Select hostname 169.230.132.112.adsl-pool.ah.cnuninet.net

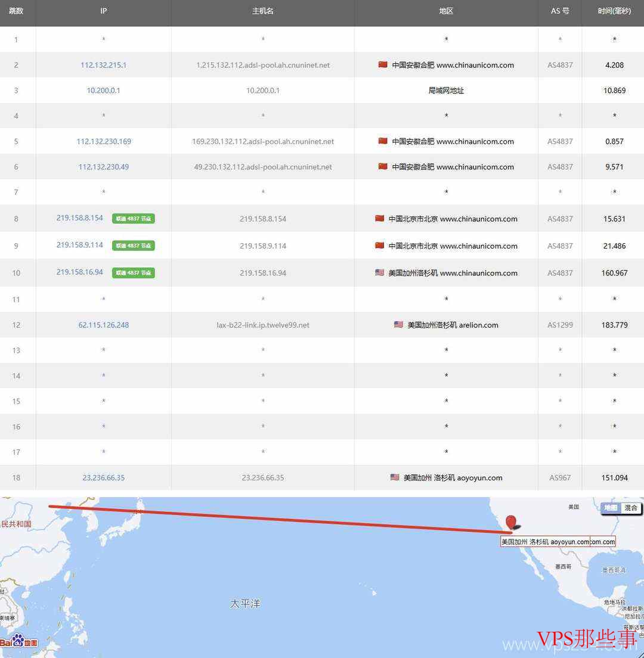263,141
